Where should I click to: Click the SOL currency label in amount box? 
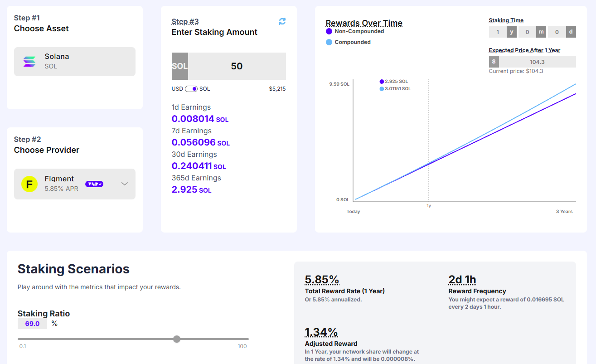coord(179,66)
